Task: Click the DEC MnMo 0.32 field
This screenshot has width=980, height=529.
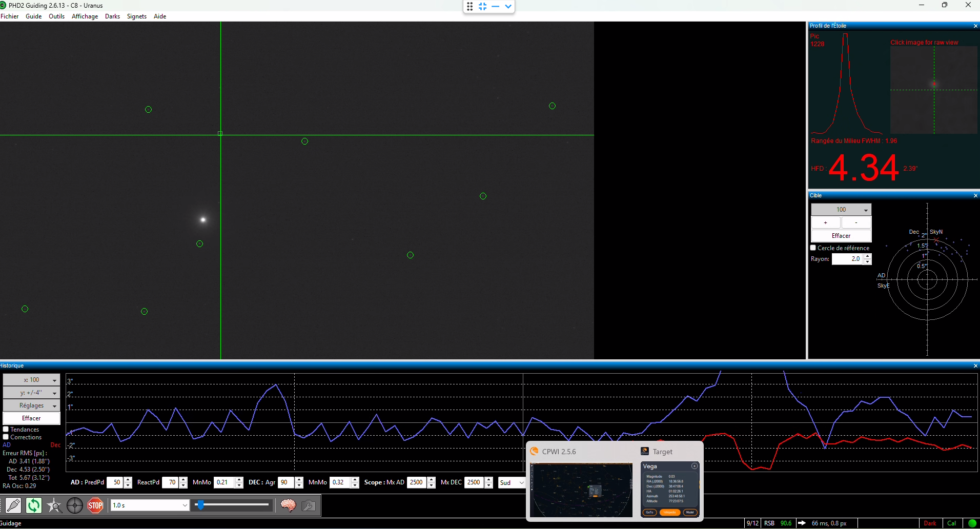Action: click(x=340, y=482)
